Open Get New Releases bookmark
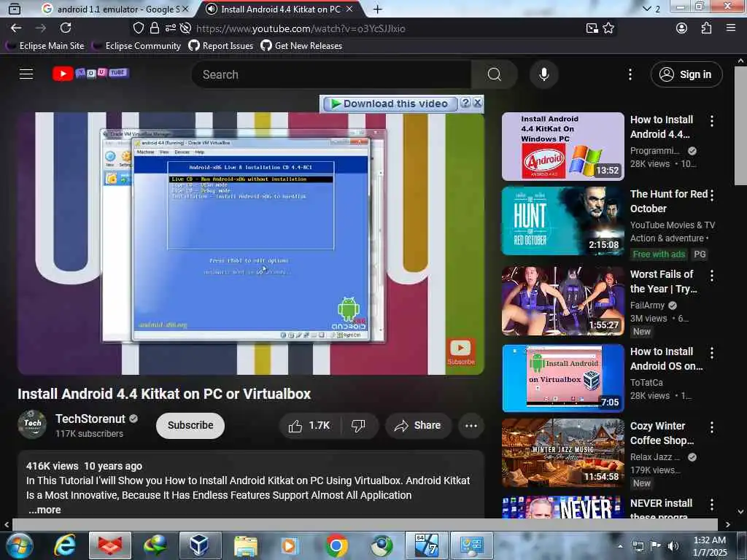 click(x=301, y=46)
